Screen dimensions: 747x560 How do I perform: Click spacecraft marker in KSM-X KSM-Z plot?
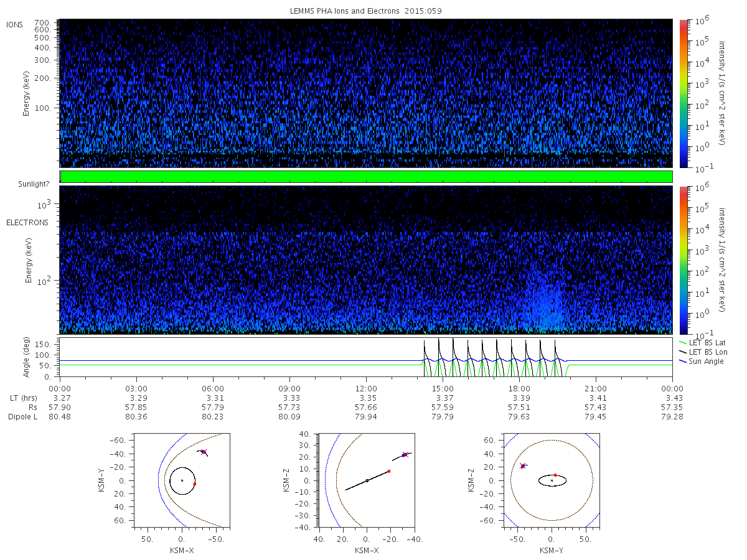click(405, 455)
